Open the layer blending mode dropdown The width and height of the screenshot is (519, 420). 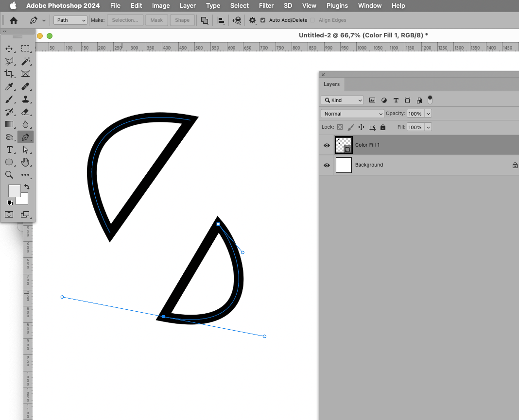[352, 113]
